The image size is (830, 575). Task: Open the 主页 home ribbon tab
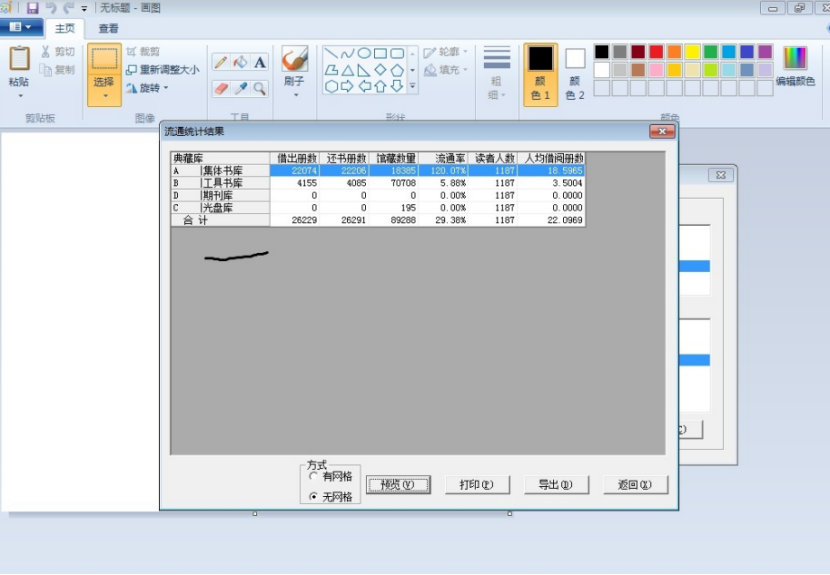(65, 29)
